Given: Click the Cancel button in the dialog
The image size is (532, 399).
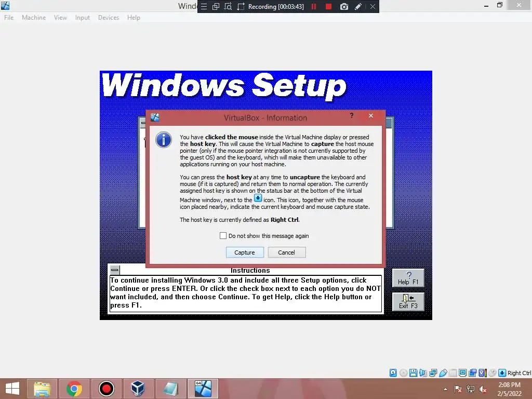Looking at the screenshot, I should point(287,252).
